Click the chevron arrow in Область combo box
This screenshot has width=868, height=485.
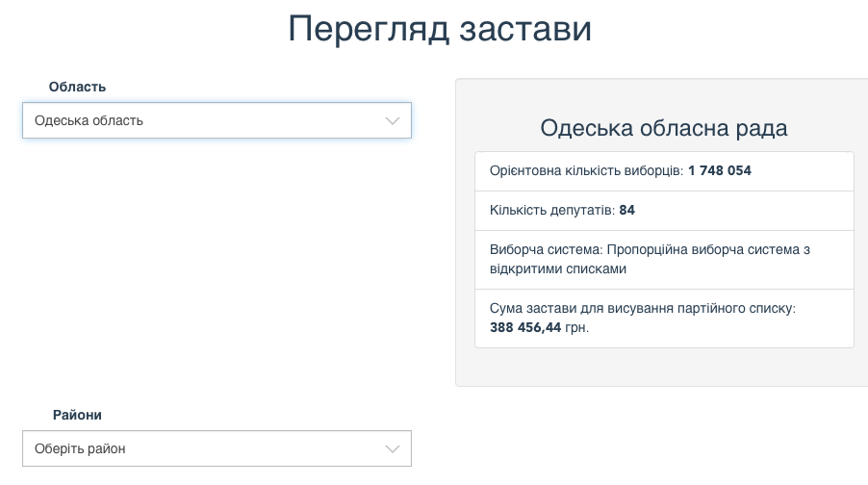tap(392, 121)
